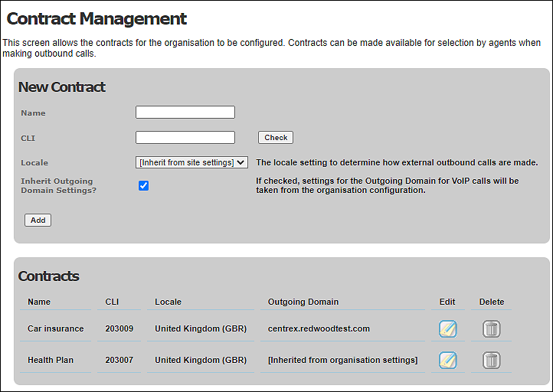Click centrex.redwoodtest.com outgoing domain
This screenshot has height=392, width=553.
click(x=319, y=328)
